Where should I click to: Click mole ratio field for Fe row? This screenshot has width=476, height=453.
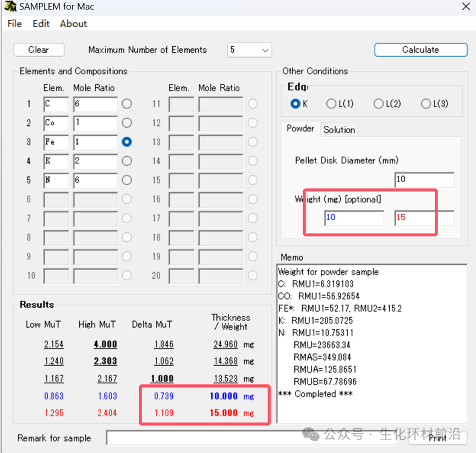pyautogui.click(x=95, y=142)
